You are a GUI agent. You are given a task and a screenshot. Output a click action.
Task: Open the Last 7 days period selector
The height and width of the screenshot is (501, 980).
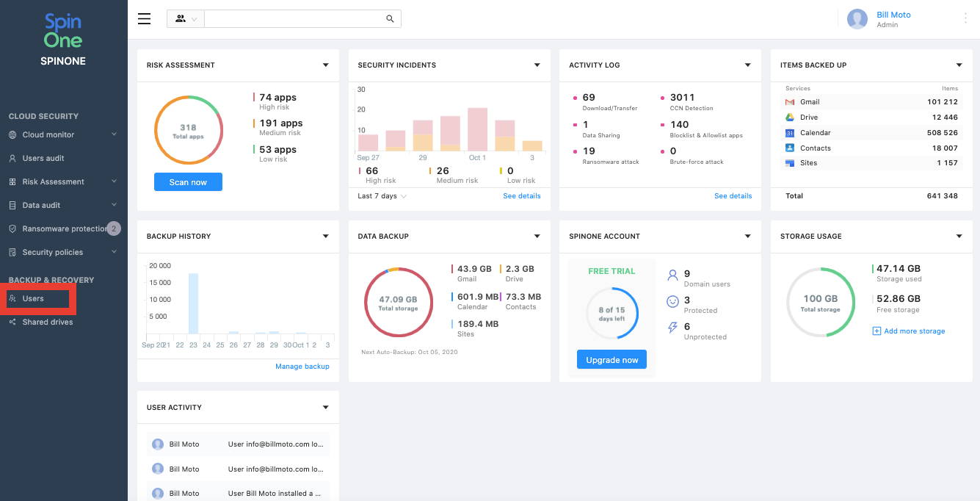pos(382,196)
